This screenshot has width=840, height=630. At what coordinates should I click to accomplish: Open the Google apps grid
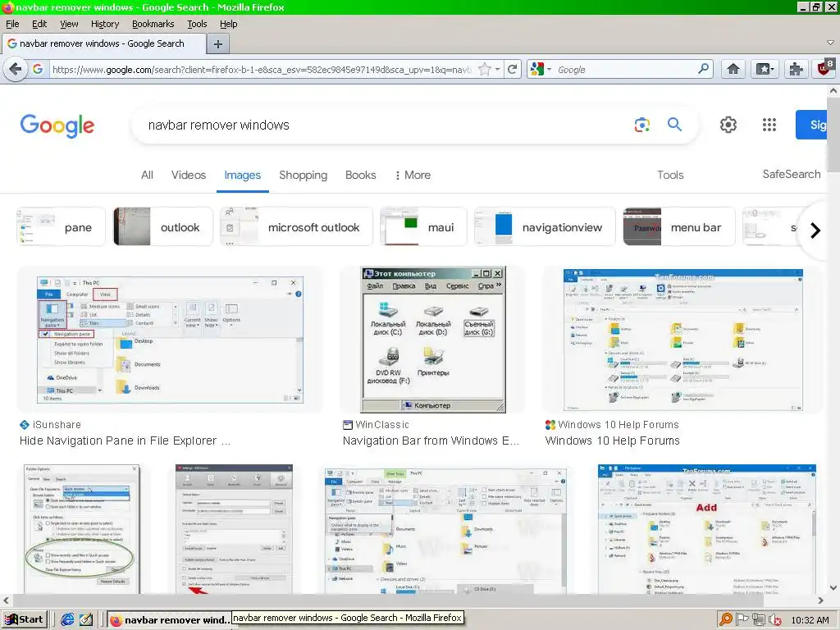click(769, 125)
